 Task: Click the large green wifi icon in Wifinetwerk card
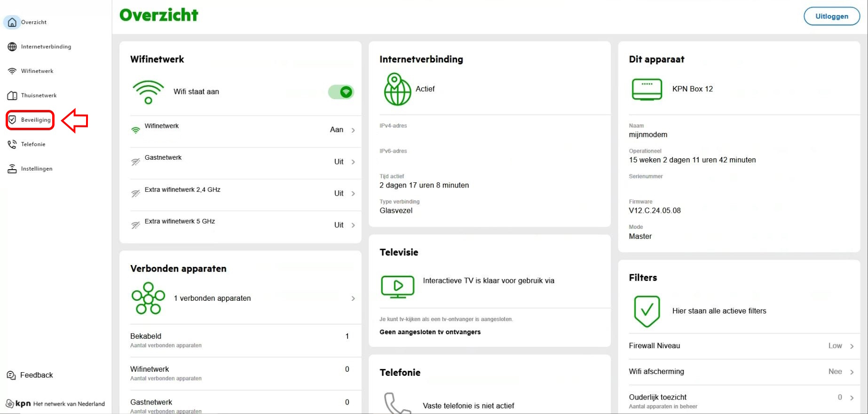point(148,92)
